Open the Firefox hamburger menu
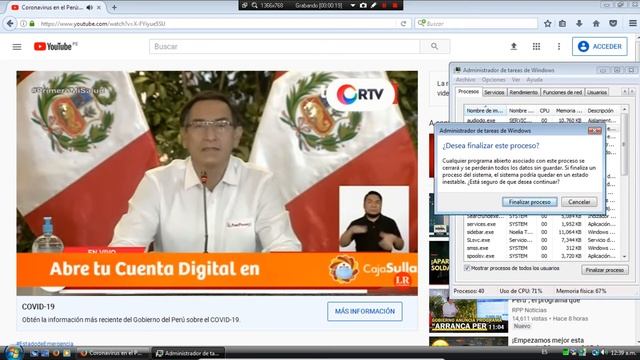 [632, 24]
